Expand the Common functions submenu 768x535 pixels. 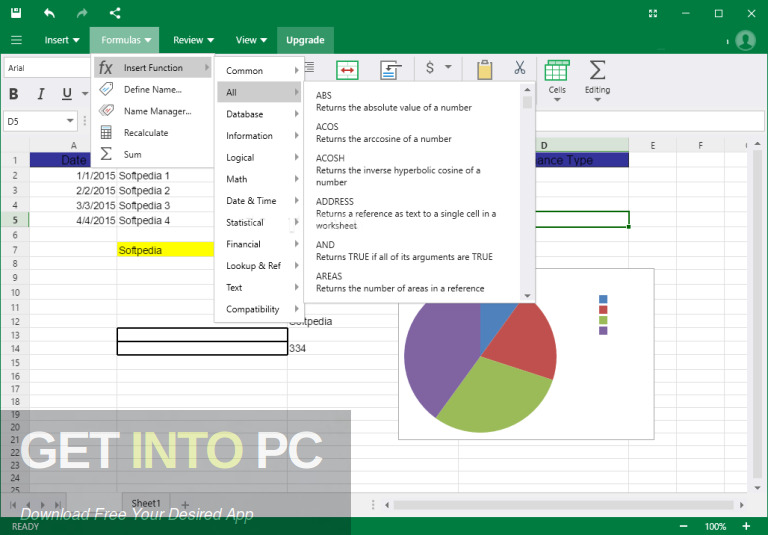coord(259,71)
